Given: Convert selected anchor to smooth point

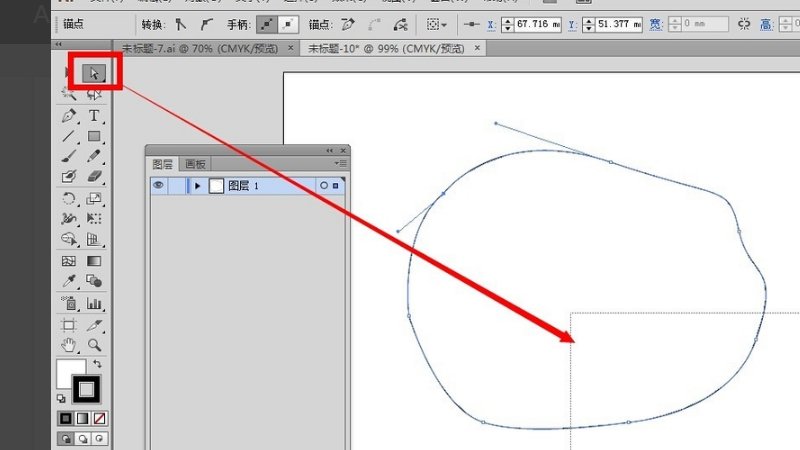Looking at the screenshot, I should pos(206,24).
